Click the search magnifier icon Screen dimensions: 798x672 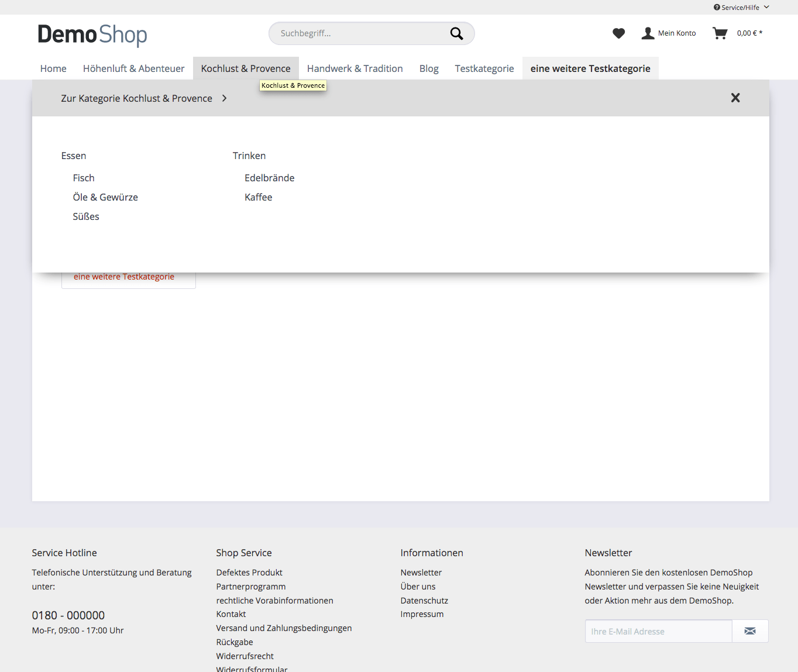[456, 33]
